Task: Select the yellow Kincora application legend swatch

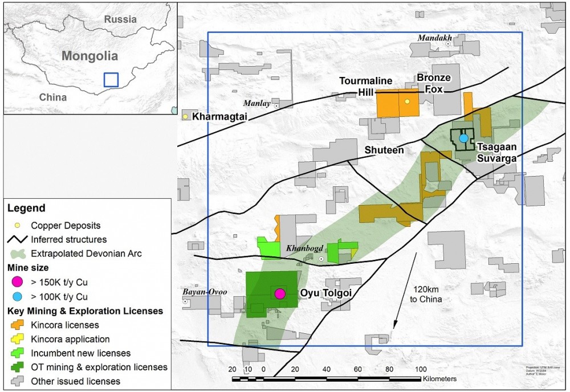Action: (17, 339)
